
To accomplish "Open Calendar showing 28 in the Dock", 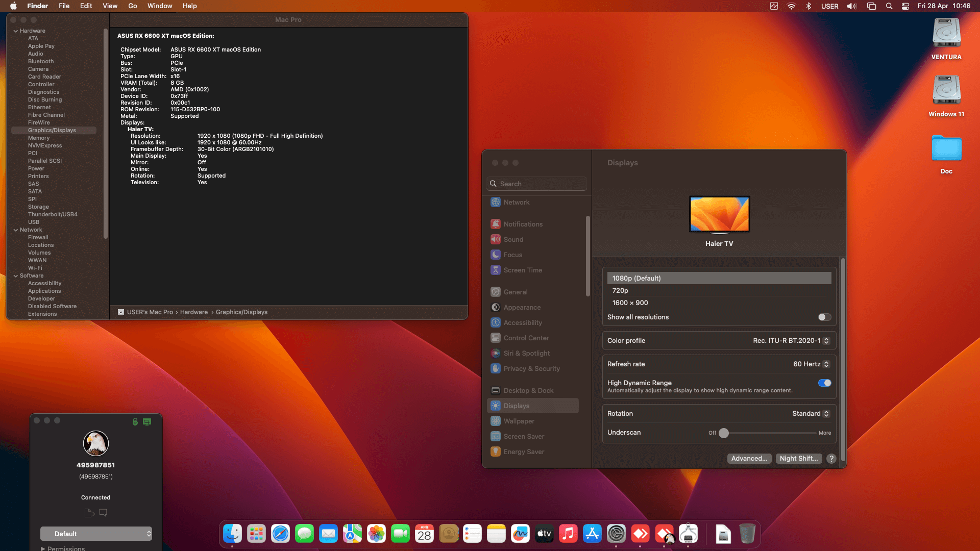I will [x=424, y=534].
